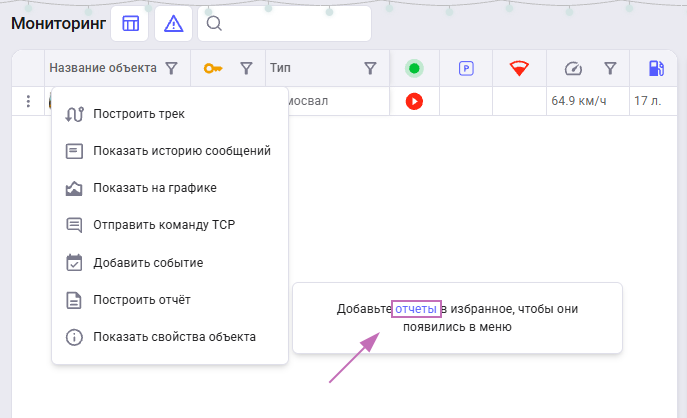This screenshot has width=687, height=418.
Task: Open filter for Название объекта column
Action: 171,68
